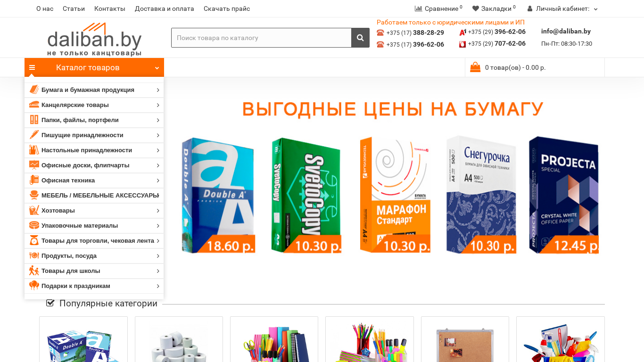The image size is (644, 362).
Task: Open the МЕБЕЛЬ / МЕБЕЛЬНЫЕ АКСЕССУАРЫ category
Action: (100, 195)
